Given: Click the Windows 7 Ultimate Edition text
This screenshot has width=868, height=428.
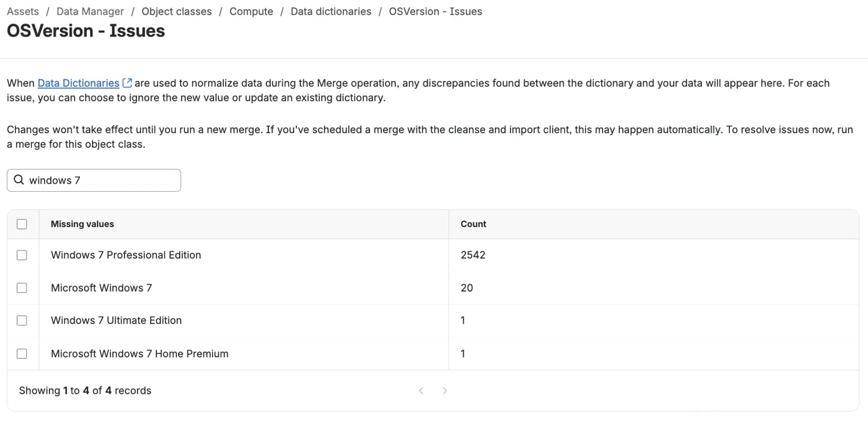Looking at the screenshot, I should 116,321.
